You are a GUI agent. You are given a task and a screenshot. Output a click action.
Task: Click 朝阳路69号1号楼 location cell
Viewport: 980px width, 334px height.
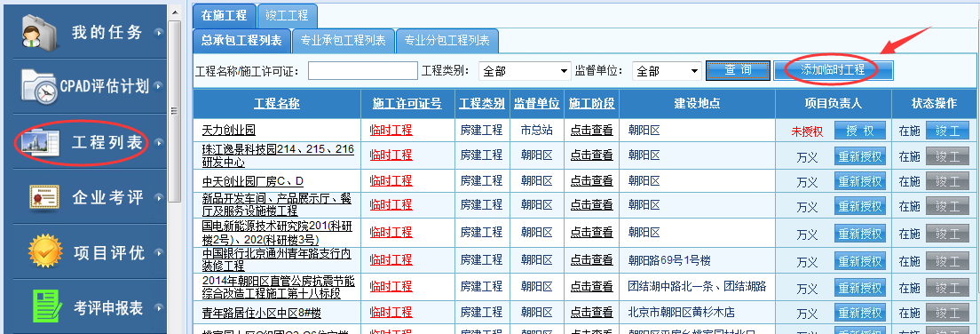669,259
